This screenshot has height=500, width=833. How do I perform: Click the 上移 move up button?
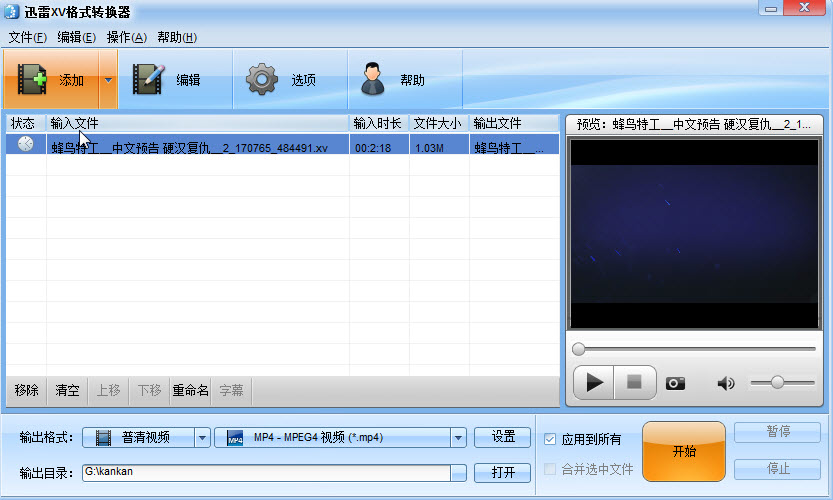[x=108, y=391]
